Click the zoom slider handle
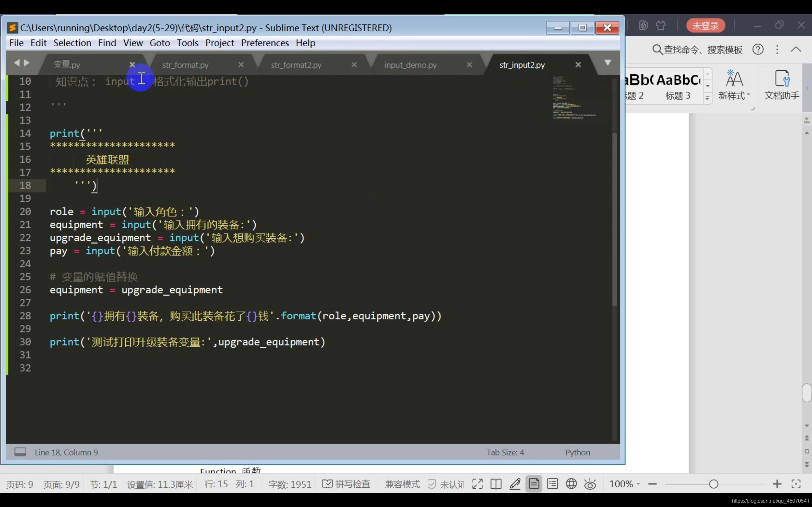This screenshot has width=812, height=507. pyautogui.click(x=714, y=484)
